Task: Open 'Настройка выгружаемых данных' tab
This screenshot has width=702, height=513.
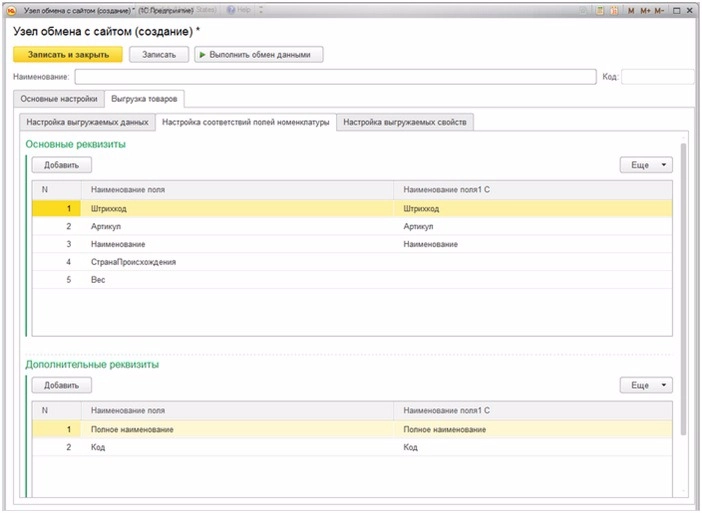Action: 86,122
